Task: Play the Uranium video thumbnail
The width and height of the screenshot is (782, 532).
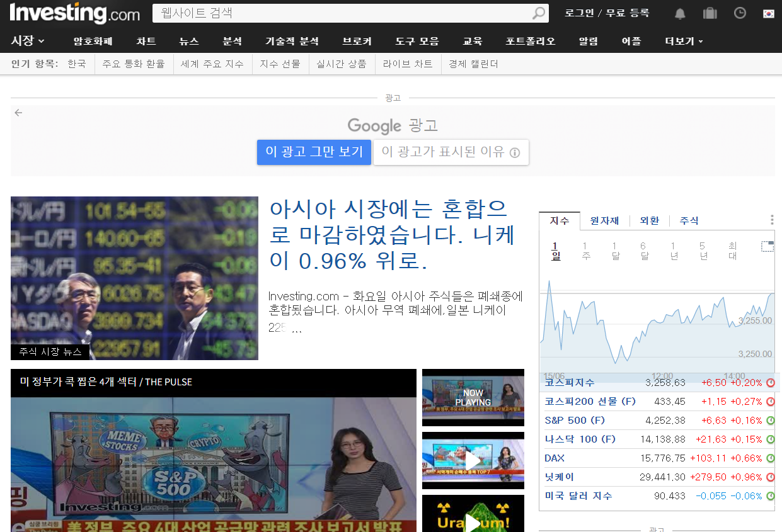Action: [473, 514]
